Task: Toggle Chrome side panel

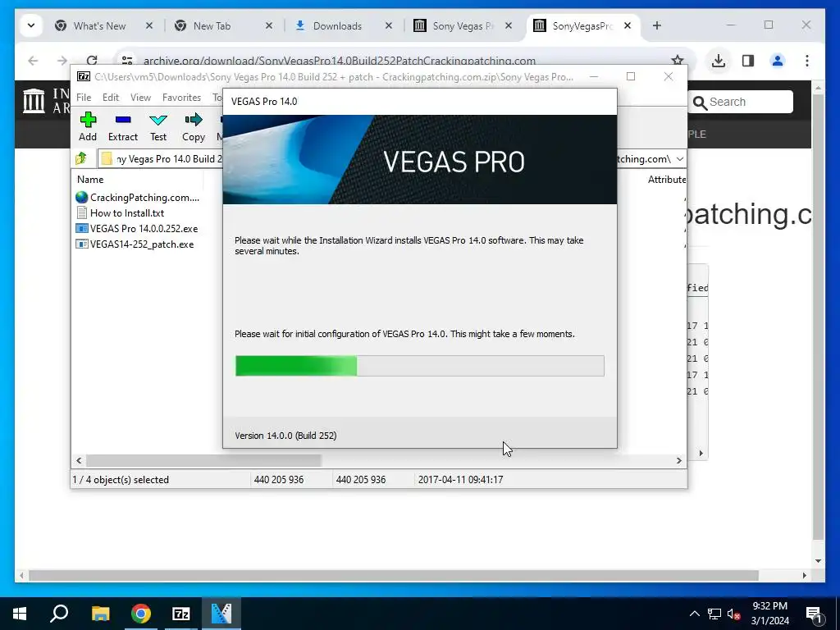Action: coord(748,61)
